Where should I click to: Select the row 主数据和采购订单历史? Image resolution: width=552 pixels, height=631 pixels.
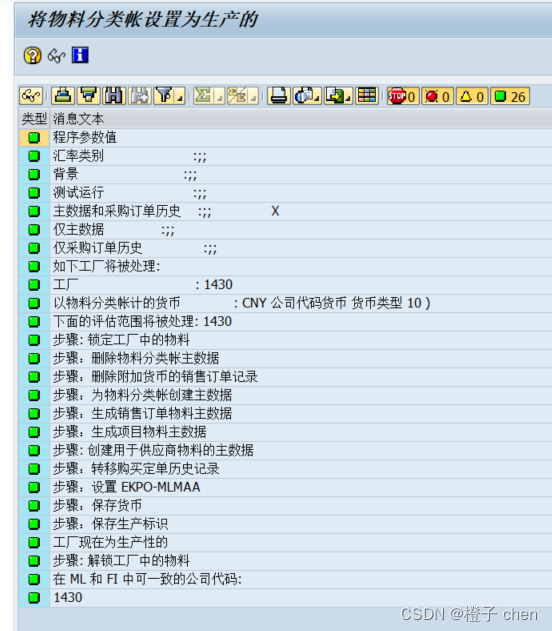[x=285, y=211]
